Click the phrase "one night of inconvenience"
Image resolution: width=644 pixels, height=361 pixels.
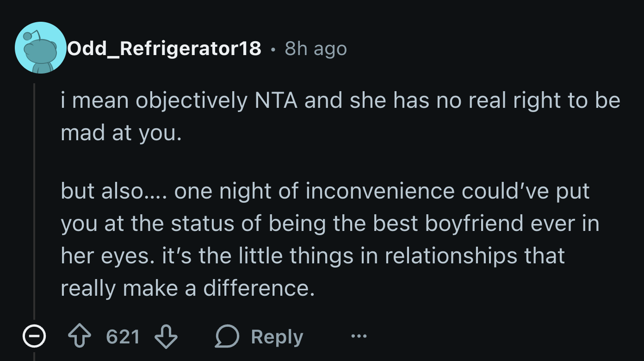[315, 192]
